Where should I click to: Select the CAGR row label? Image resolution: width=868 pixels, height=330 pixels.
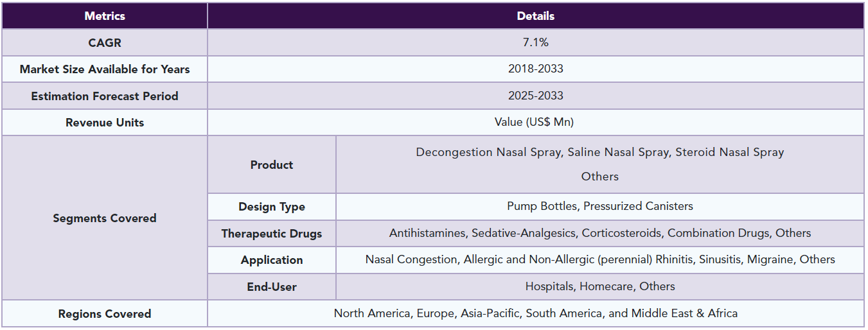[x=105, y=43]
